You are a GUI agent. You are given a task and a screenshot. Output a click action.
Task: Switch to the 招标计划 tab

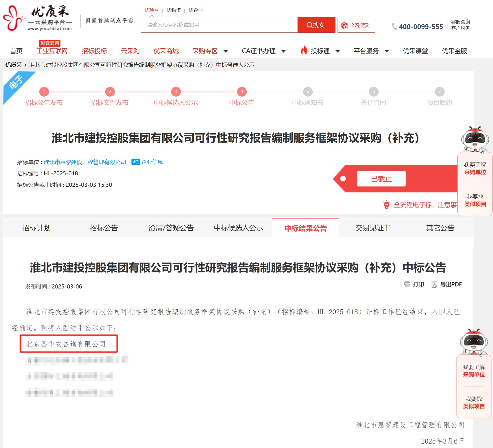click(x=36, y=228)
